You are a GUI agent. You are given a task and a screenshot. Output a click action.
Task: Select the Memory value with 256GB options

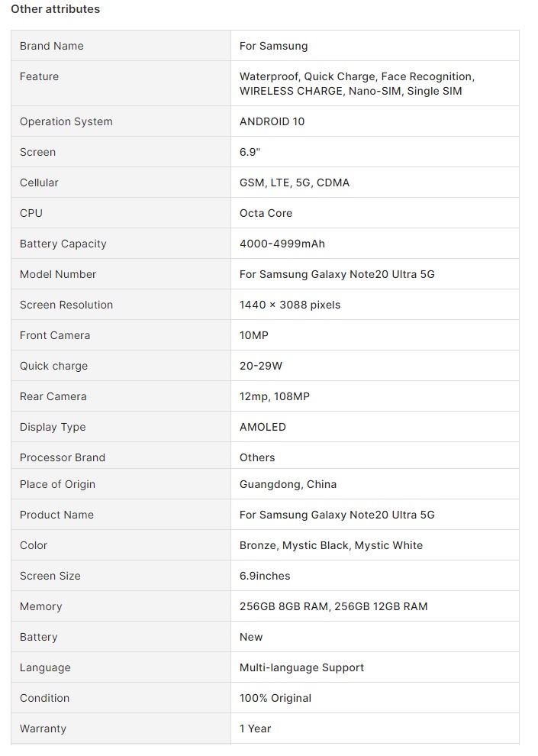333,606
